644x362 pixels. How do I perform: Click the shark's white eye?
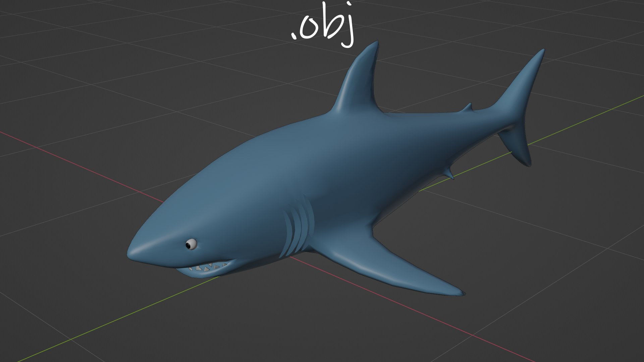click(191, 244)
